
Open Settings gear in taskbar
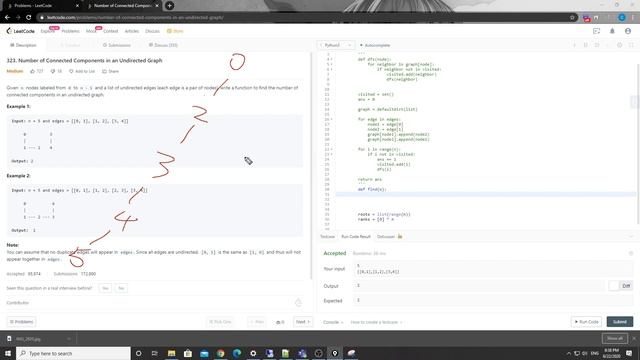point(253,353)
